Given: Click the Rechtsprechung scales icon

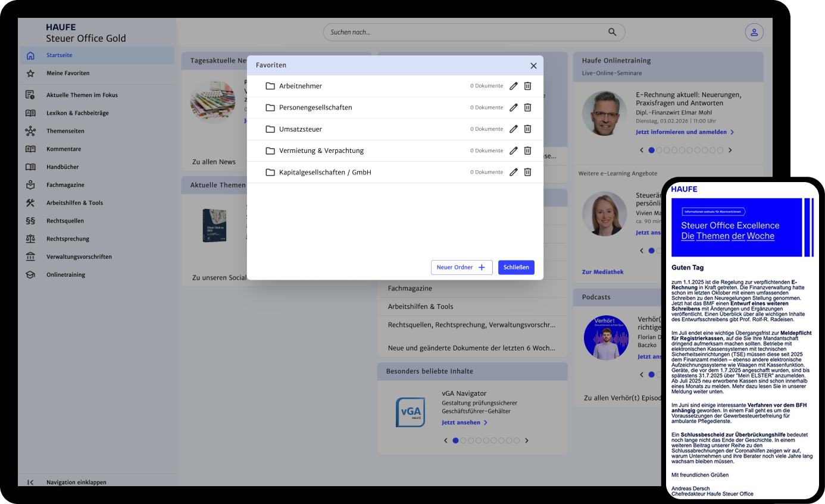Looking at the screenshot, I should [30, 239].
